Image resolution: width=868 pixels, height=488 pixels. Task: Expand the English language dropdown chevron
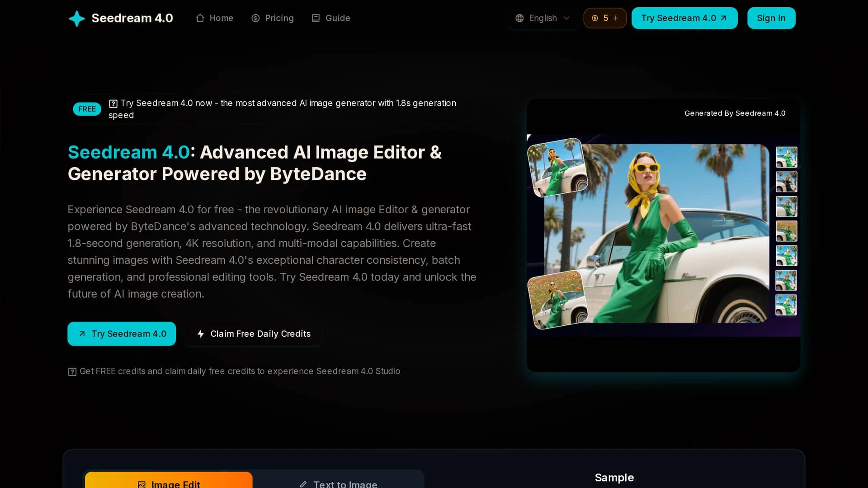(x=566, y=18)
